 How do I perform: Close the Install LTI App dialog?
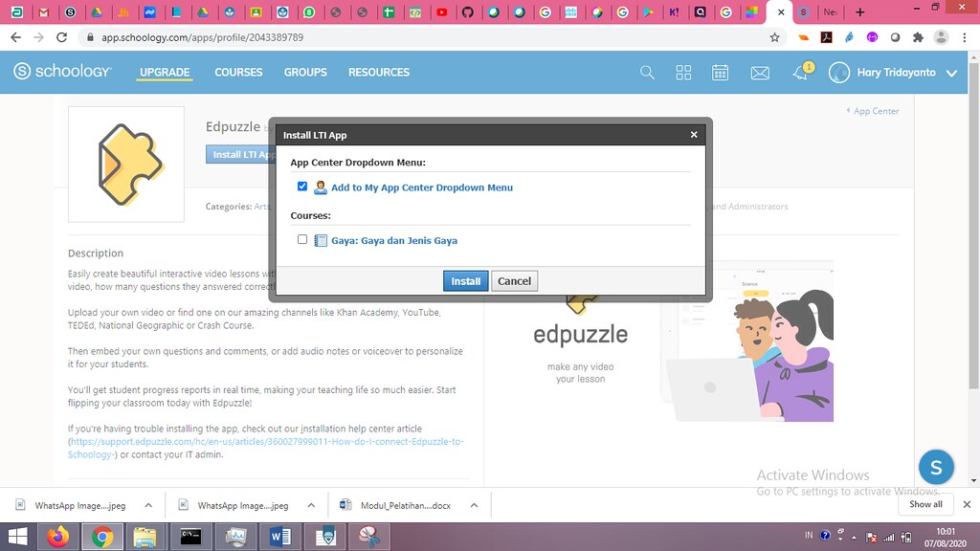(x=694, y=134)
